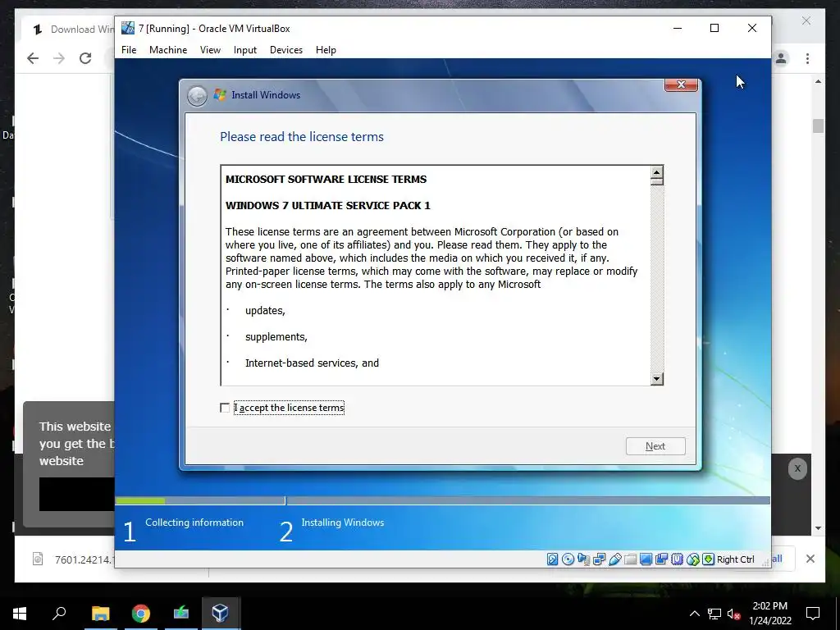Click the "Right Ctrl" host key text

click(x=735, y=559)
